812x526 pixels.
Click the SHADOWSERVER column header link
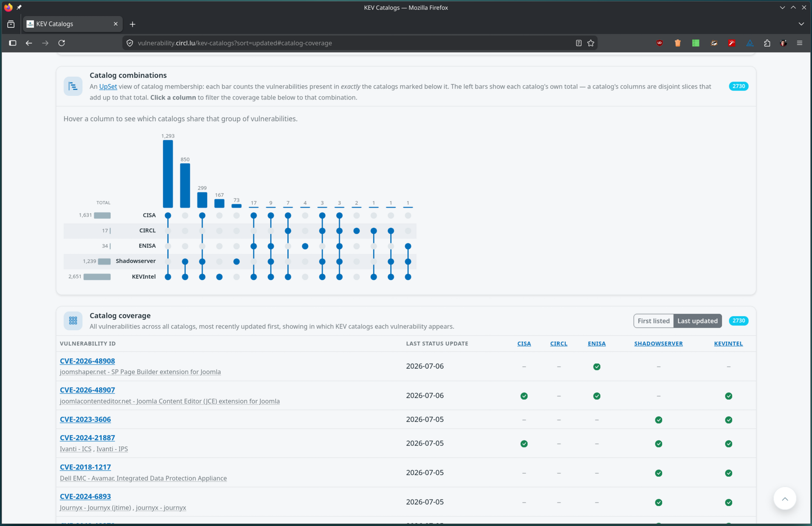tap(658, 344)
